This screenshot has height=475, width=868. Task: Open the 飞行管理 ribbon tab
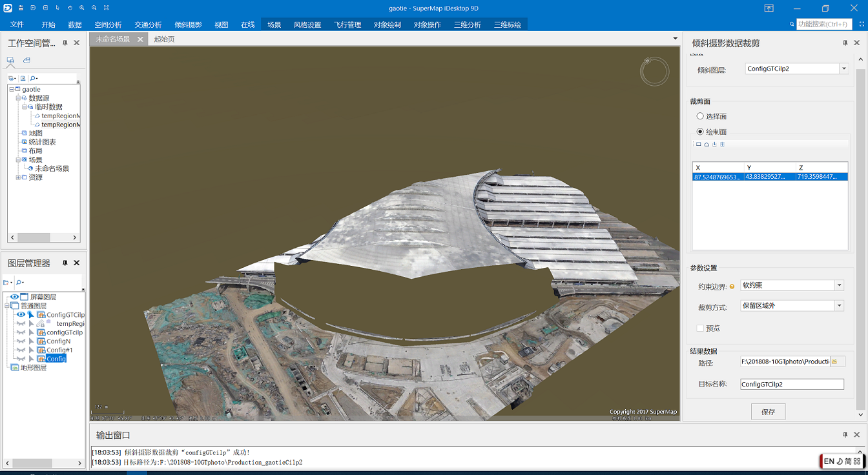pyautogui.click(x=347, y=25)
